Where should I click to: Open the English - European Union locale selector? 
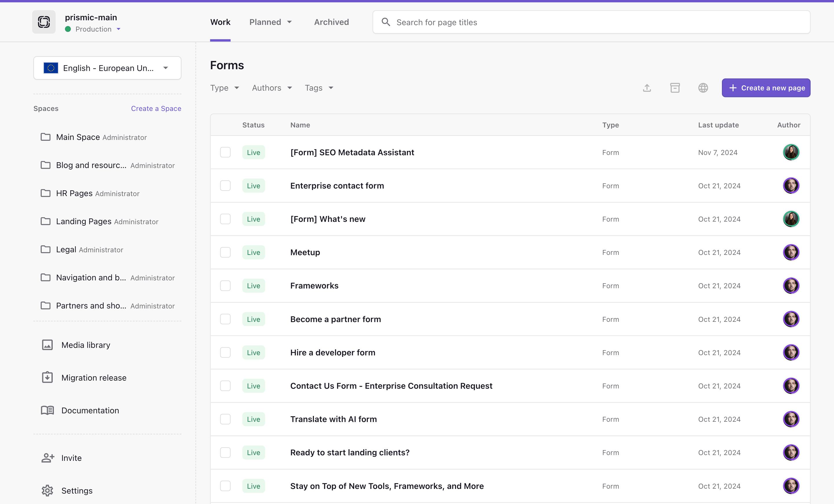coord(107,68)
